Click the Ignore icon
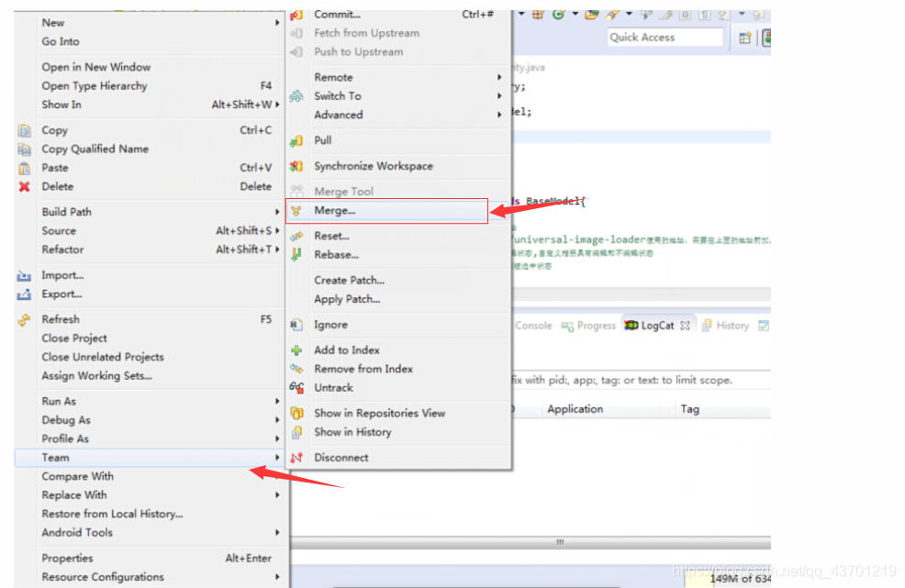Image resolution: width=905 pixels, height=588 pixels. [296, 325]
